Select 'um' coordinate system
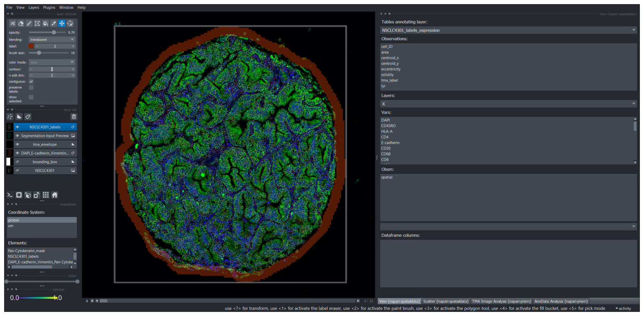Screen dimensions: 644x316 point(42,226)
